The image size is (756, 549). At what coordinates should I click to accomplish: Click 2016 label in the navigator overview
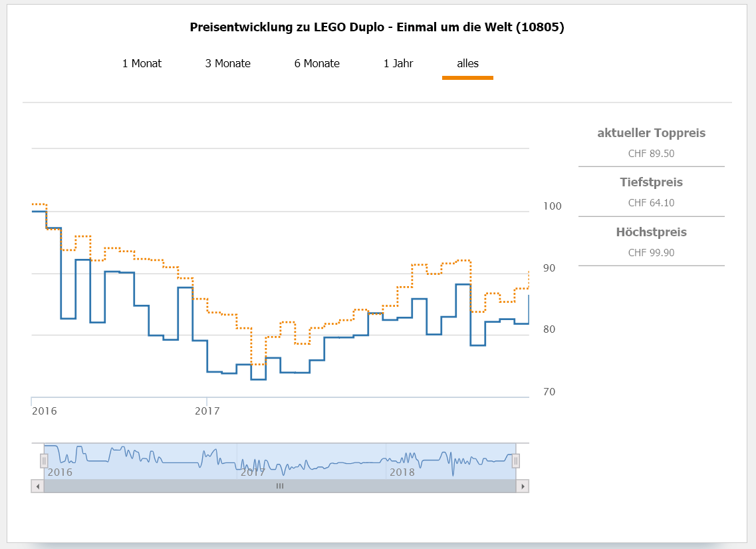(x=60, y=472)
